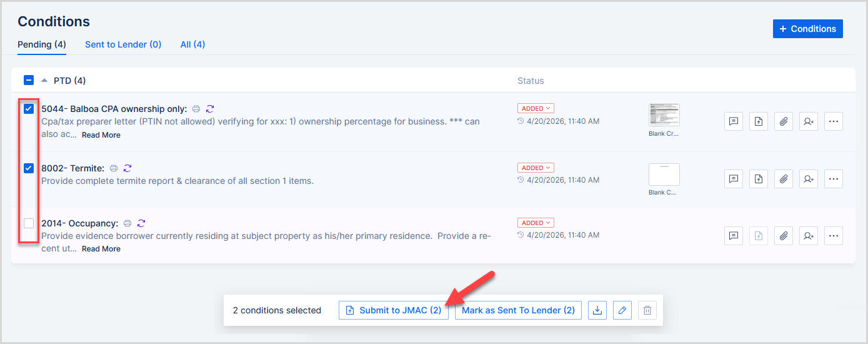Click attachment paperclip for 2014 Occupancy condition
Screen dimensions: 868x344
click(x=783, y=236)
